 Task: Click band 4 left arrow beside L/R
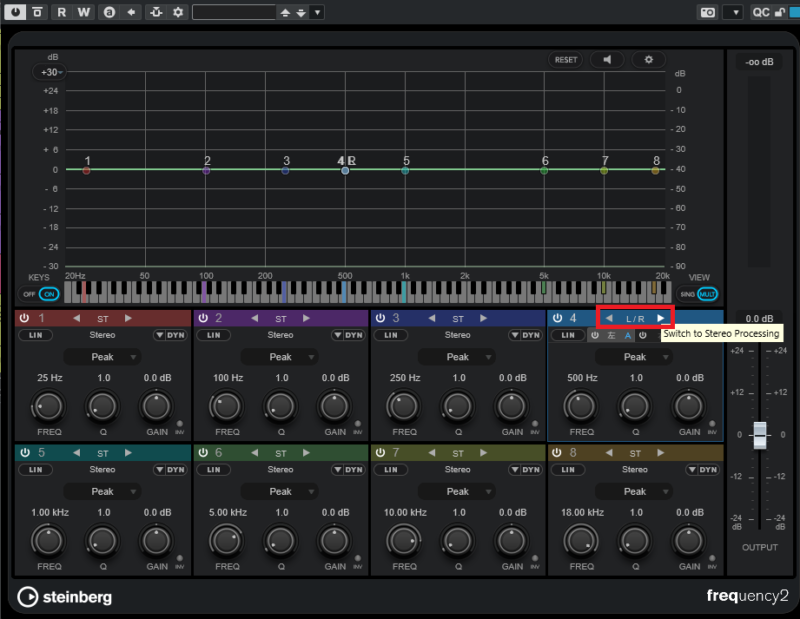(609, 318)
